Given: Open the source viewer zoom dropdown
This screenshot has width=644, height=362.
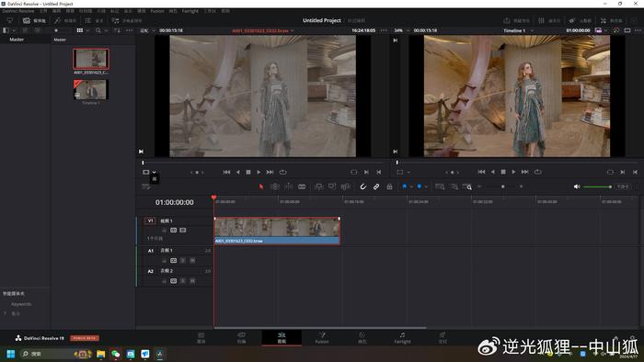Looking at the screenshot, I should click(154, 30).
